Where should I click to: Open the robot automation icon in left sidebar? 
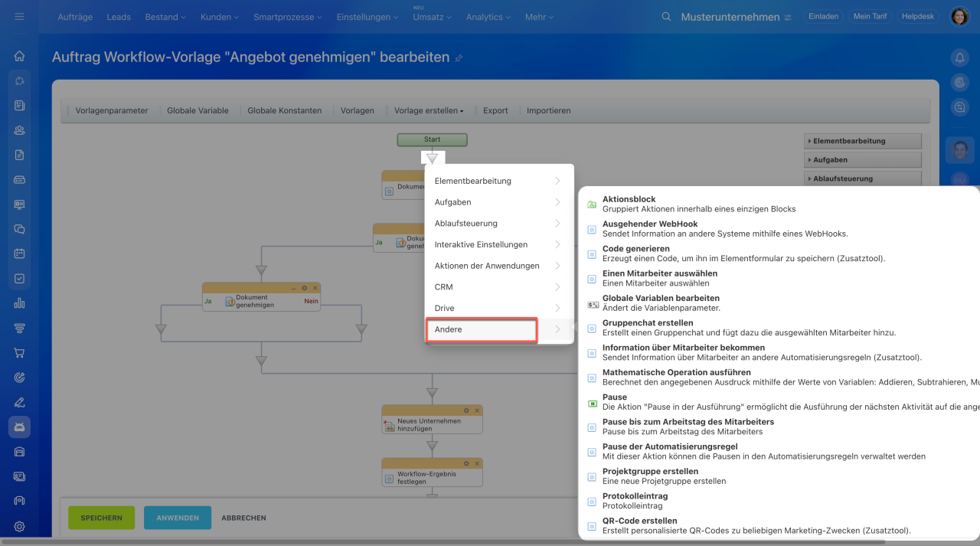tap(19, 427)
